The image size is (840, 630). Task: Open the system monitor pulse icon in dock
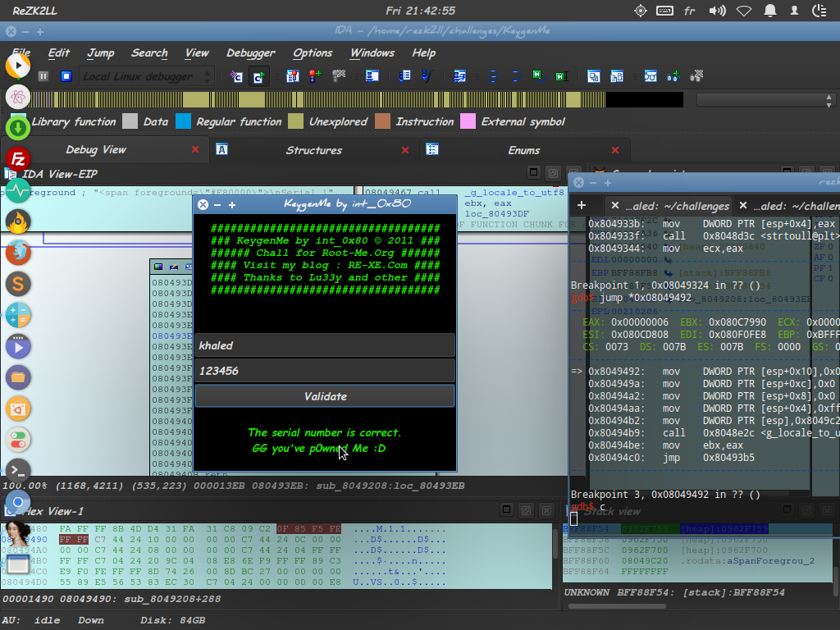click(18, 190)
